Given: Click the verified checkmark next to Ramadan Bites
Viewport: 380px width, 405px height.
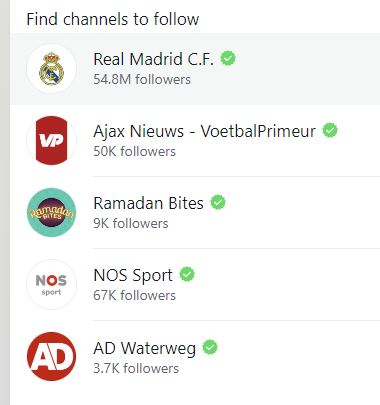Looking at the screenshot, I should pos(218,202).
